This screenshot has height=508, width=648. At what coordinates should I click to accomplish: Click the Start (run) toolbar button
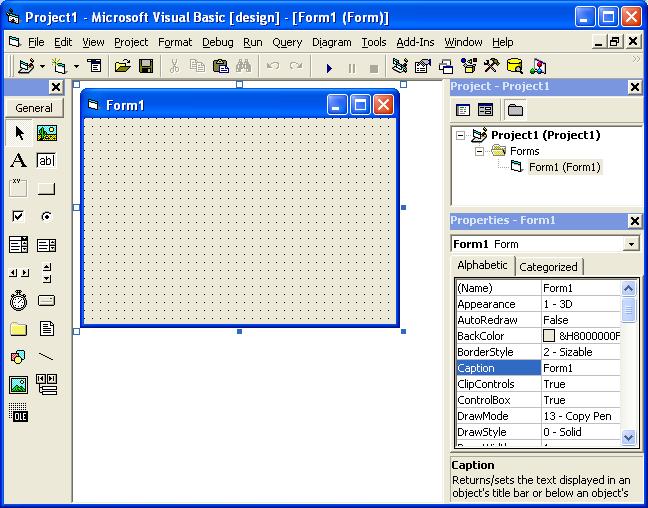click(x=329, y=67)
